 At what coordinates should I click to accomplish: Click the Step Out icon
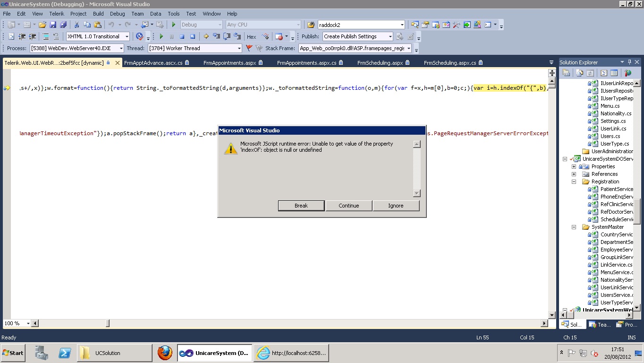(237, 36)
